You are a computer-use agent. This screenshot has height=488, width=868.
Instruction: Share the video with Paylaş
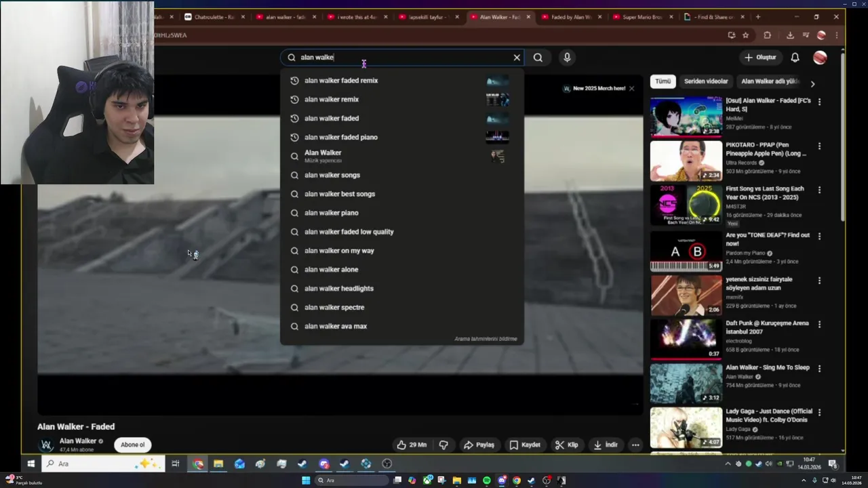click(479, 445)
